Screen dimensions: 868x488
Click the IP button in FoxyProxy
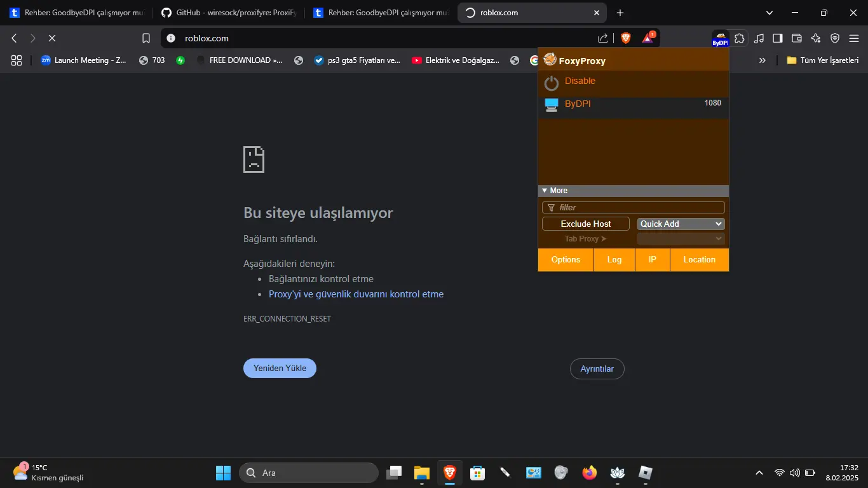653,260
